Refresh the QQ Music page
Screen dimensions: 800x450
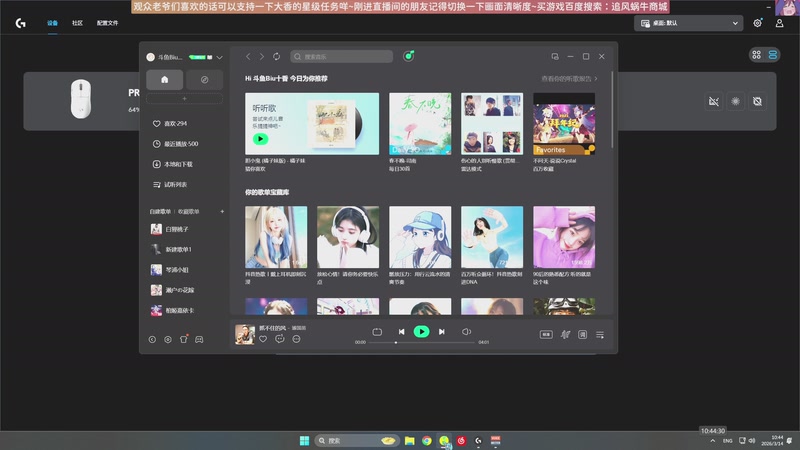[x=277, y=57]
